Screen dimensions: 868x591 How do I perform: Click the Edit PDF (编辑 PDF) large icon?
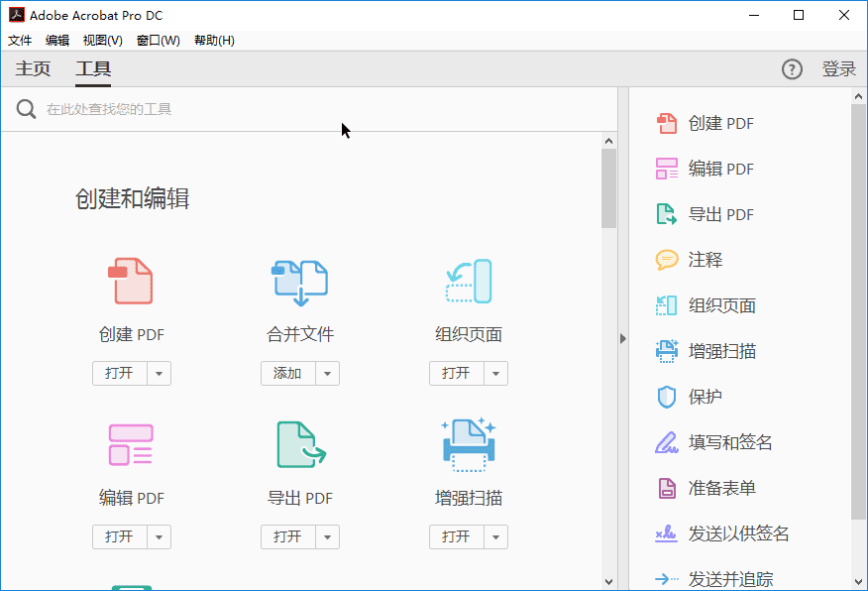[x=131, y=444]
